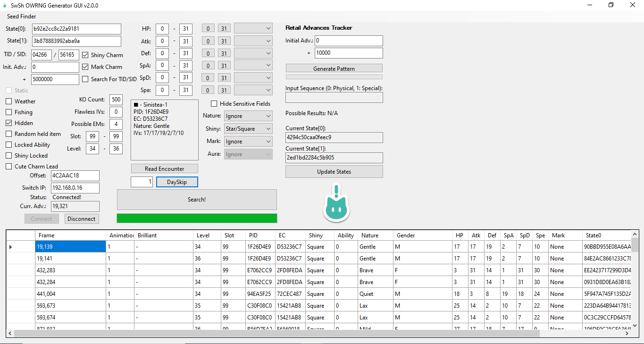Open the HP row dropdown
The width and height of the screenshot is (644, 344).
click(x=253, y=29)
